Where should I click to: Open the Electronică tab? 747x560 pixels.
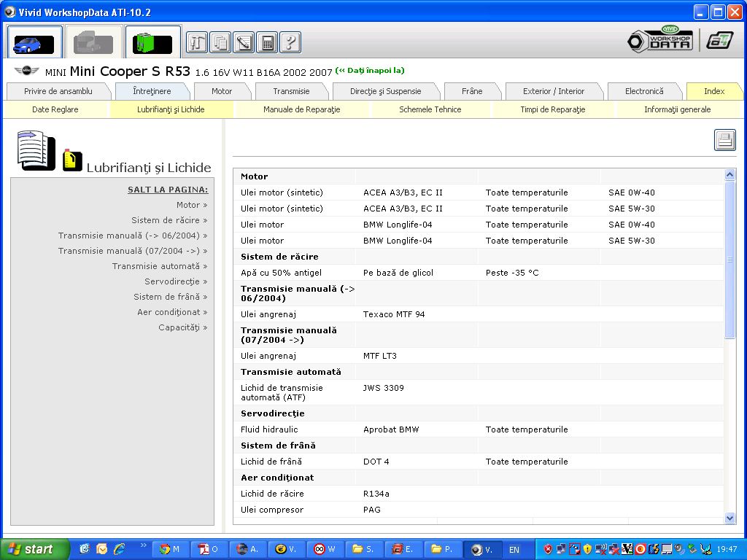click(644, 91)
